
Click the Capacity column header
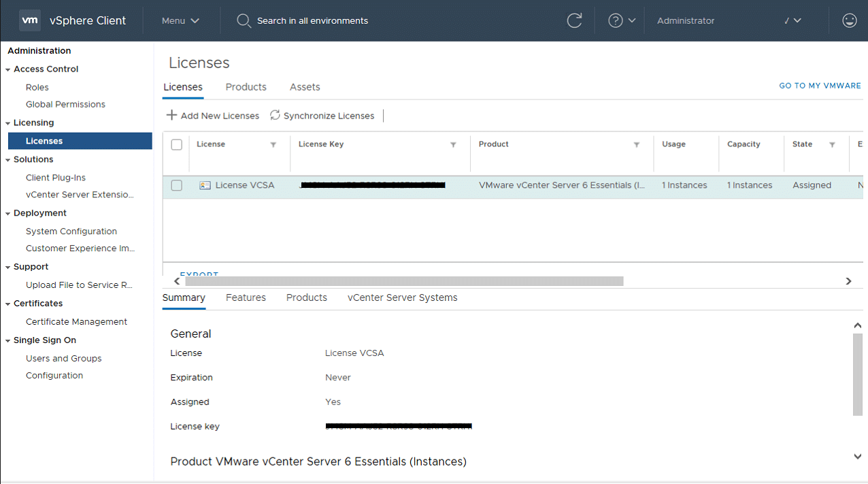pos(744,144)
